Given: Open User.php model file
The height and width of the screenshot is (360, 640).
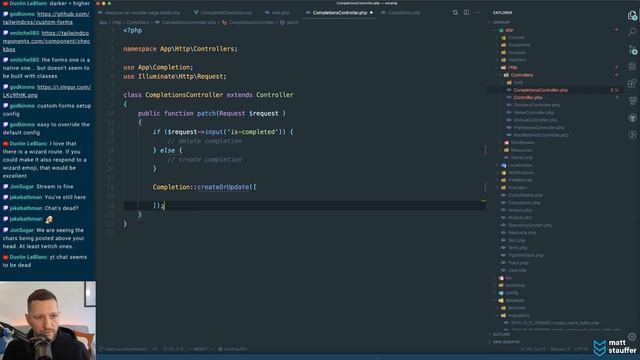Looking at the screenshot, I should pos(517,270).
